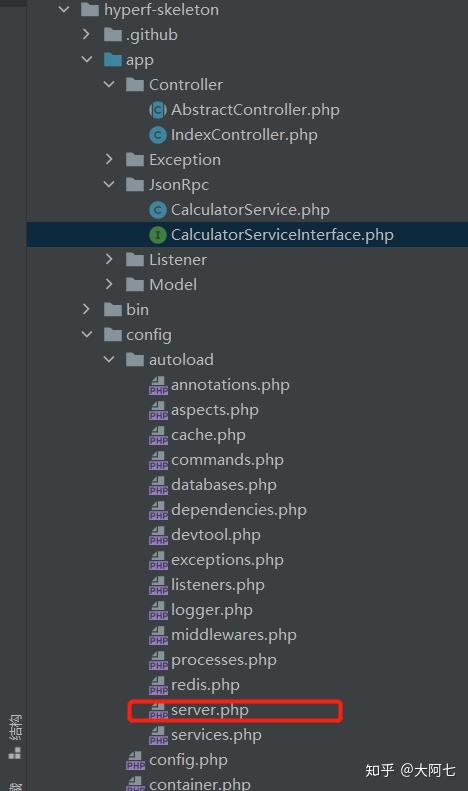Click the .github folder icon
The width and height of the screenshot is (468, 791).
point(113,35)
